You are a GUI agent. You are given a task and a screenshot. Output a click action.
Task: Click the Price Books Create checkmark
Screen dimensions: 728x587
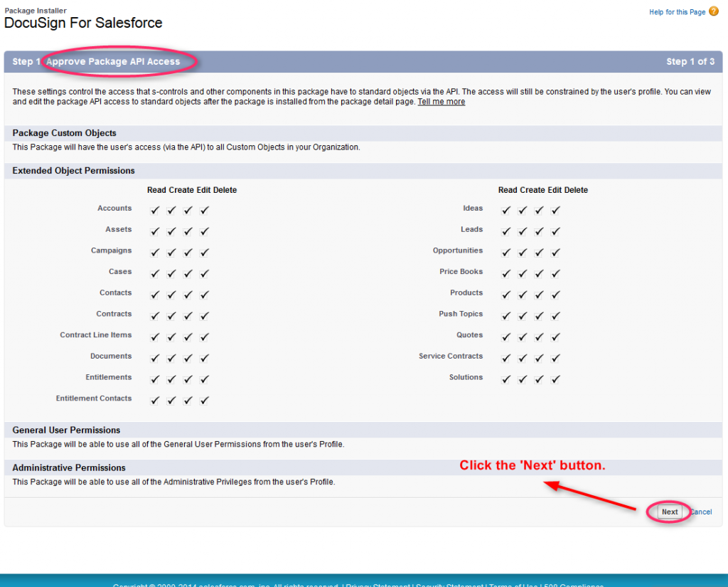523,274
